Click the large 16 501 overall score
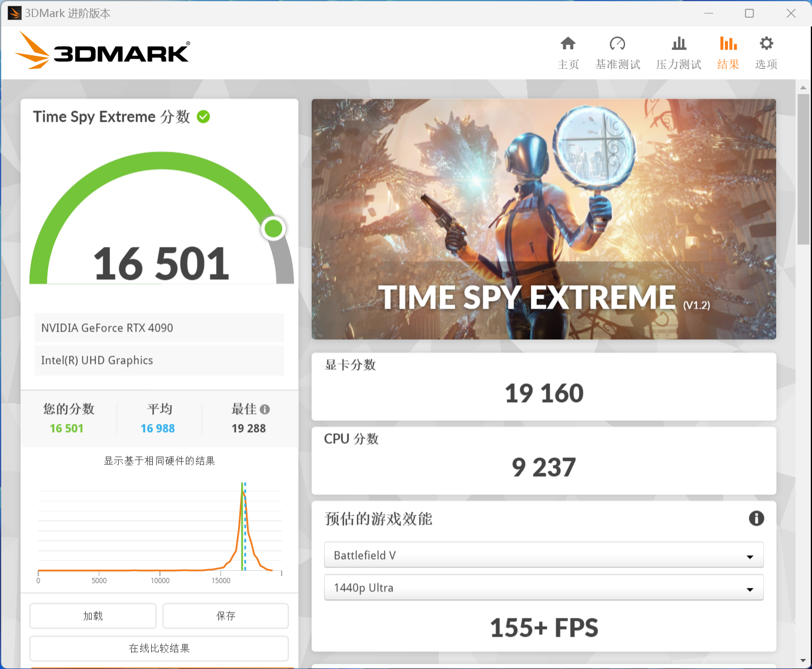812x669 pixels. 161,264
